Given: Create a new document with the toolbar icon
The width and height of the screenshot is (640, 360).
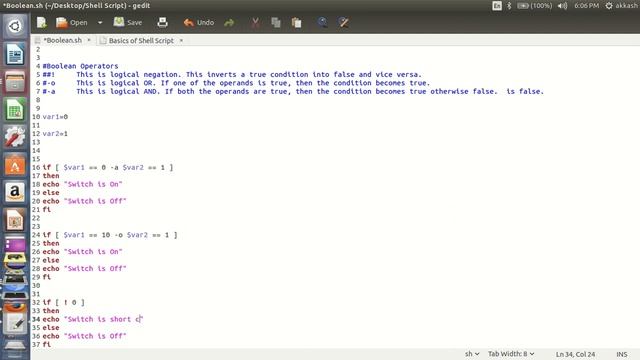Looking at the screenshot, I should pyautogui.click(x=41, y=22).
